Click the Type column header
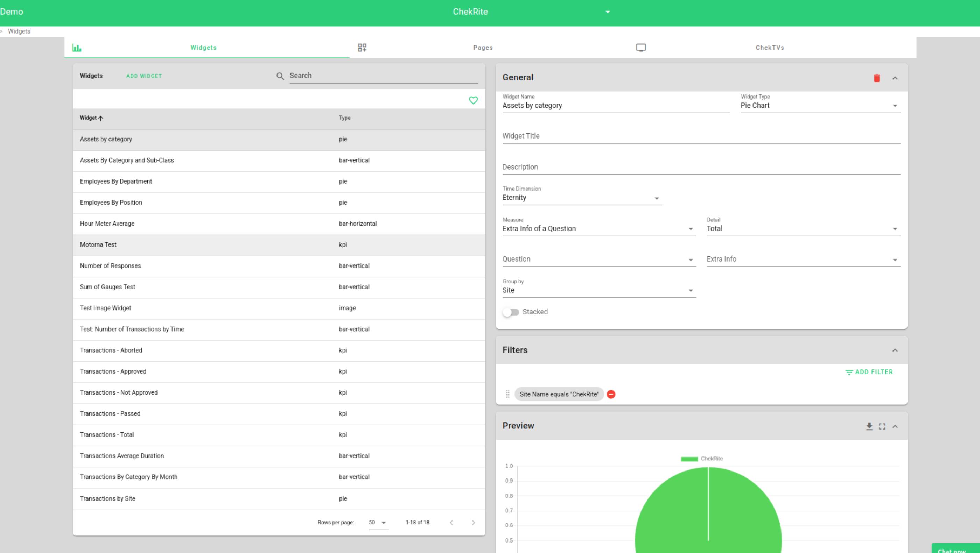This screenshot has height=553, width=980. click(x=345, y=118)
